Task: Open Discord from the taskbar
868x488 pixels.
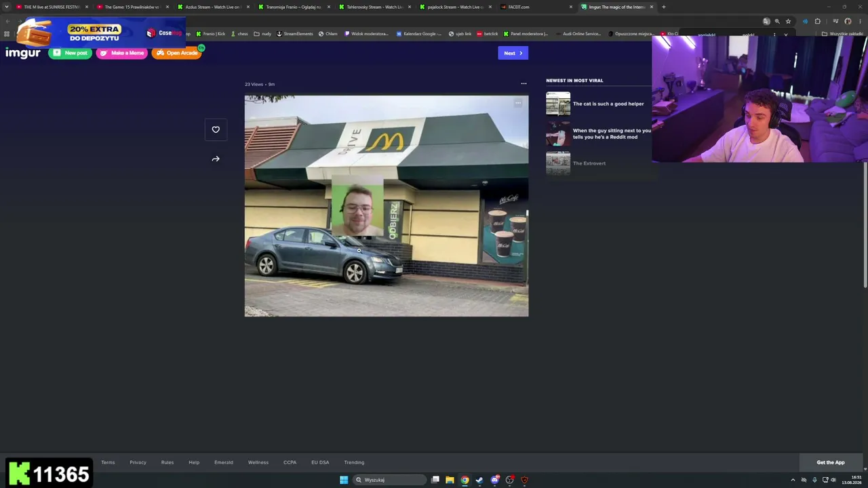Action: (x=495, y=480)
